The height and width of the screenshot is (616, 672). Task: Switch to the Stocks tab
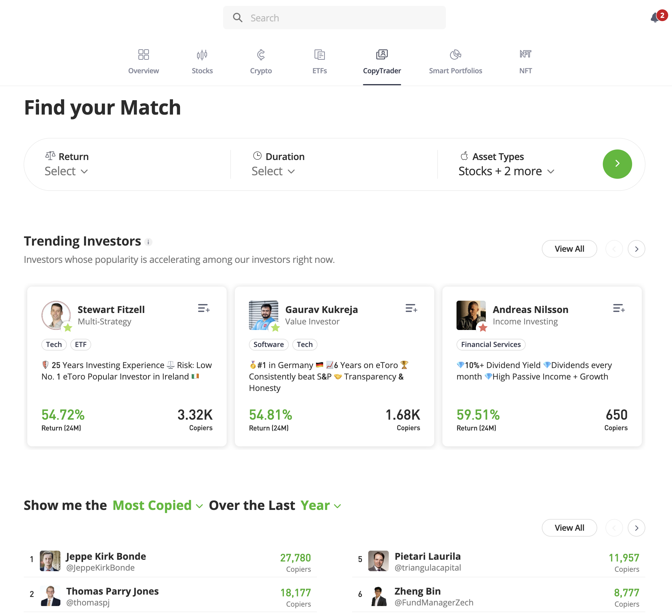point(202,62)
